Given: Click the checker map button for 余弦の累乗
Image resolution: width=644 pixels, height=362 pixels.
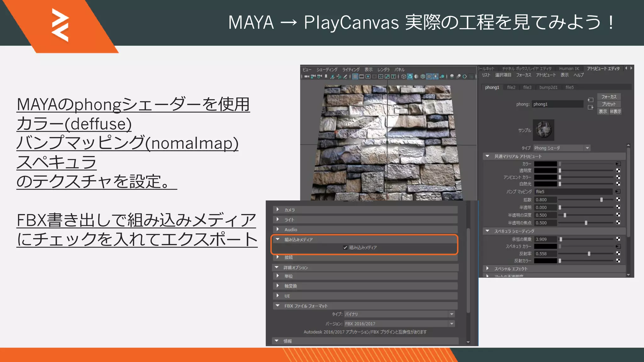Looking at the screenshot, I should point(618,239).
